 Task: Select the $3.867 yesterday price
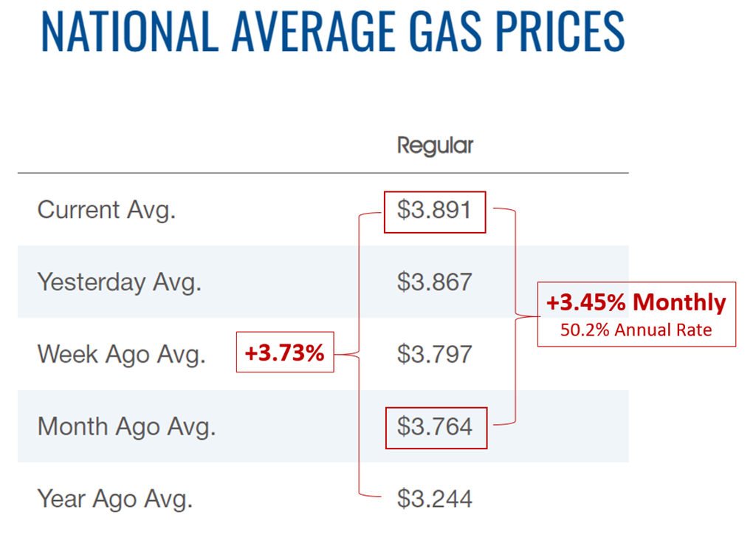tap(434, 282)
